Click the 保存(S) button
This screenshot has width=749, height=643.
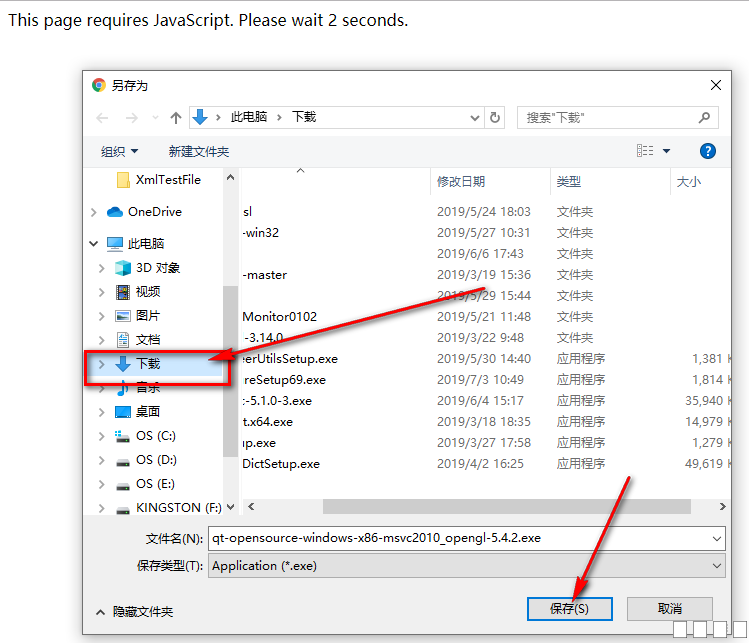point(569,608)
